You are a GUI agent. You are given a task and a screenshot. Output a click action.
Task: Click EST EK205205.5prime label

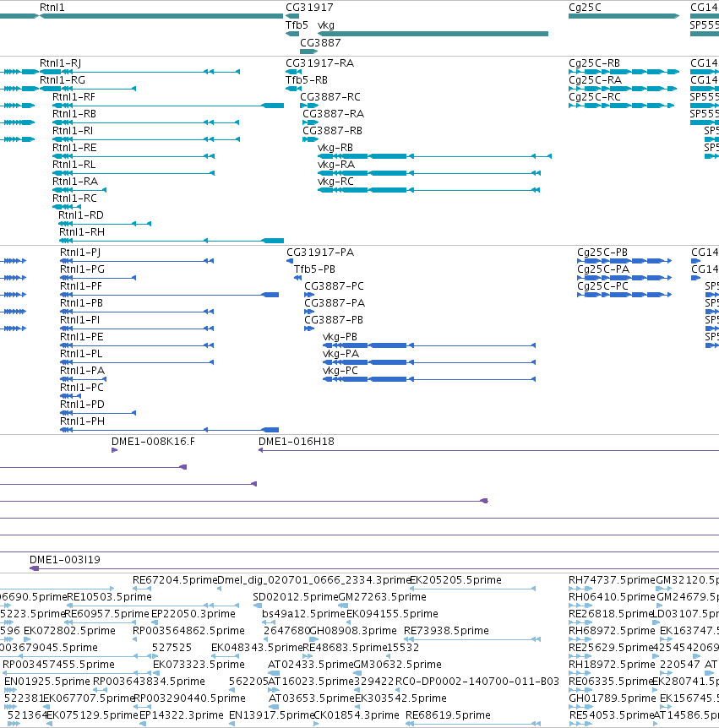[x=455, y=580]
